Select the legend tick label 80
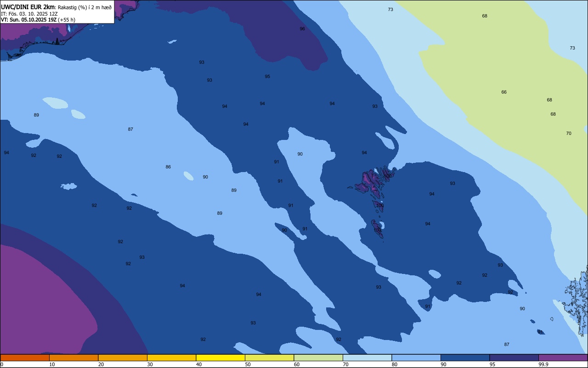 [395, 364]
